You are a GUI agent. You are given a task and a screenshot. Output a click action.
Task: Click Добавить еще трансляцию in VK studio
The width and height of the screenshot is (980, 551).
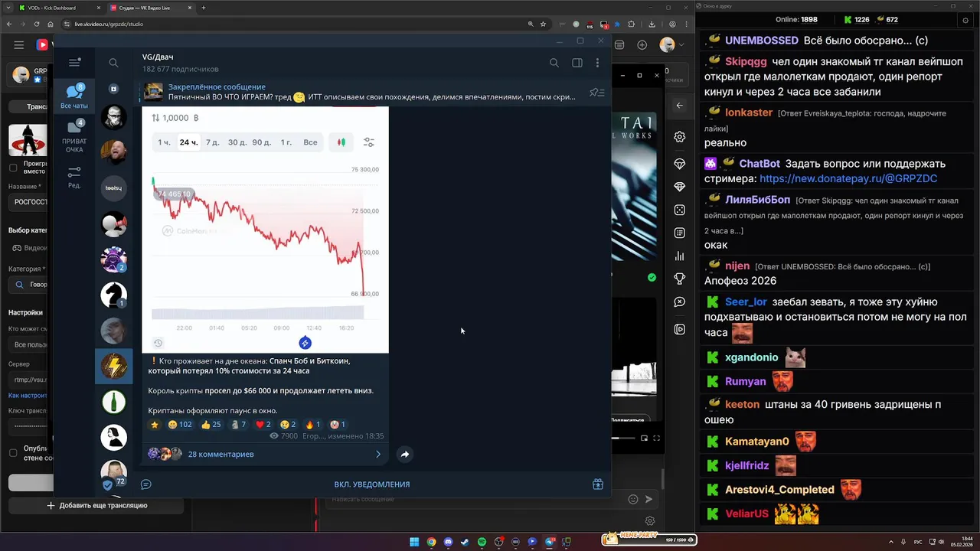pos(97,505)
